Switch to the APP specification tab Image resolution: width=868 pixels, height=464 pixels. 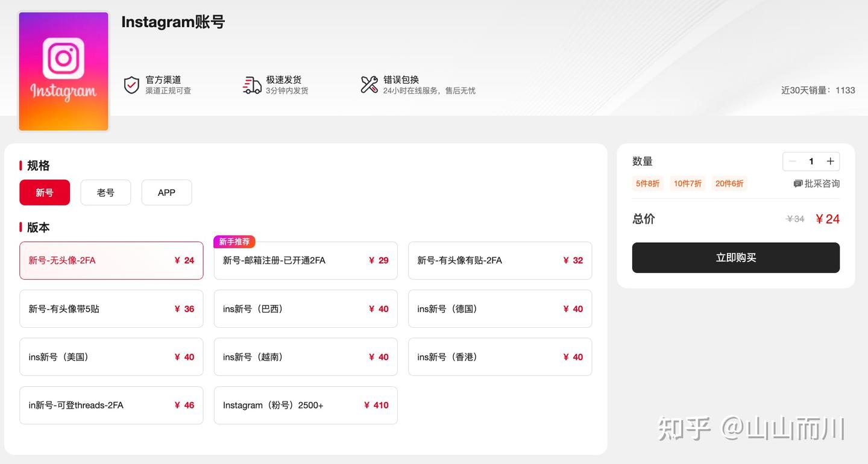tap(166, 192)
